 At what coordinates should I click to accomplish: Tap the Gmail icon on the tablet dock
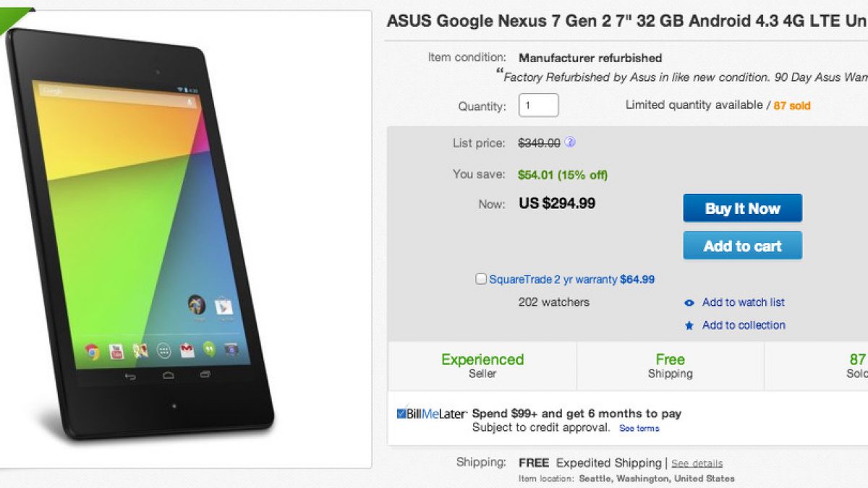187,351
